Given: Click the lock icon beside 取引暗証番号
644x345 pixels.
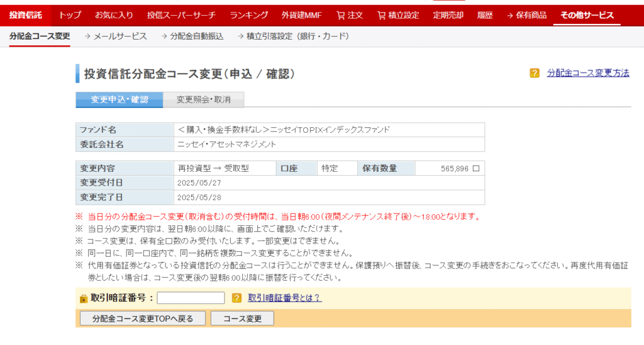Looking at the screenshot, I should (84, 298).
